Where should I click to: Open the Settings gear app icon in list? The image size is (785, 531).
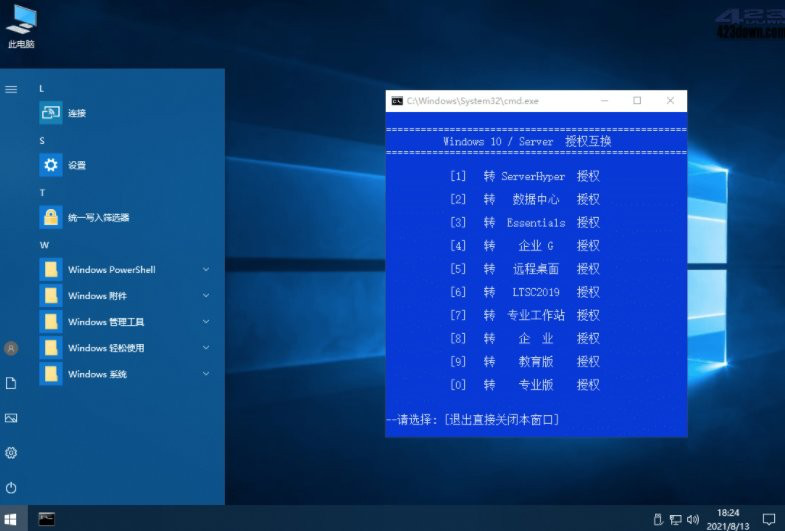pos(51,165)
